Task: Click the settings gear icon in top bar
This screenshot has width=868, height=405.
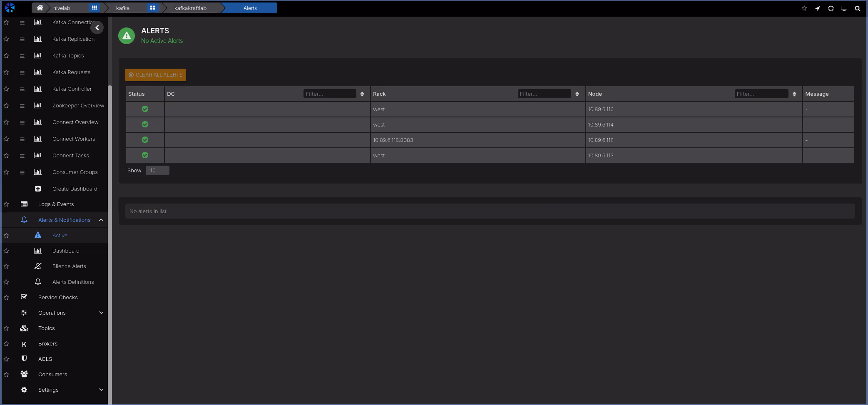Action: [x=831, y=8]
